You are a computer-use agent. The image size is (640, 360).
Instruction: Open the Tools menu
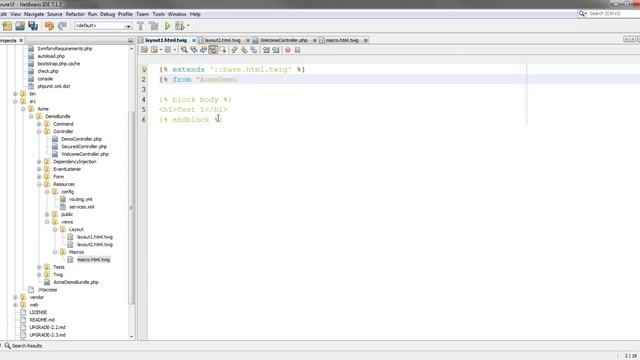tap(158, 14)
